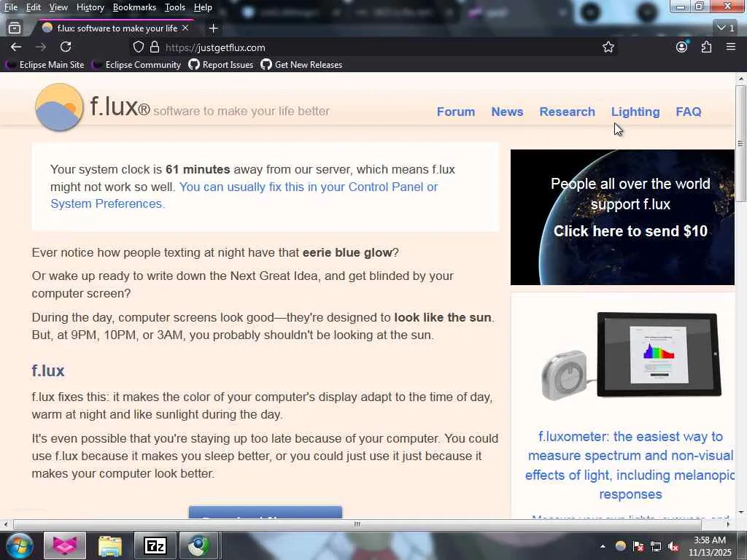Click the vertical scrollbar up arrow

coord(740,79)
